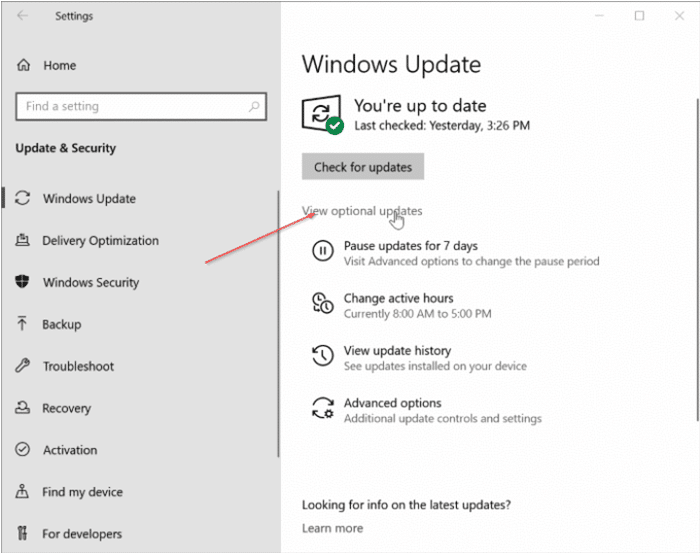Click the back arrow in Settings

coord(22,16)
